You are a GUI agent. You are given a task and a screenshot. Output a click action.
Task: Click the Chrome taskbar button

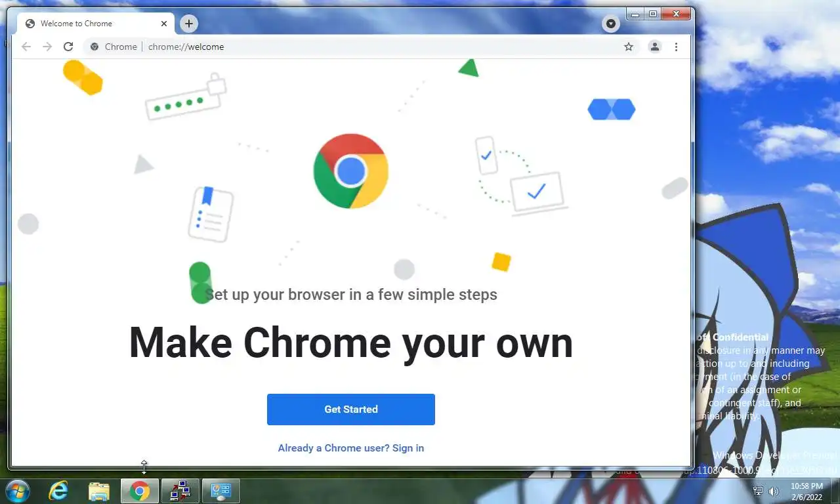[139, 490]
